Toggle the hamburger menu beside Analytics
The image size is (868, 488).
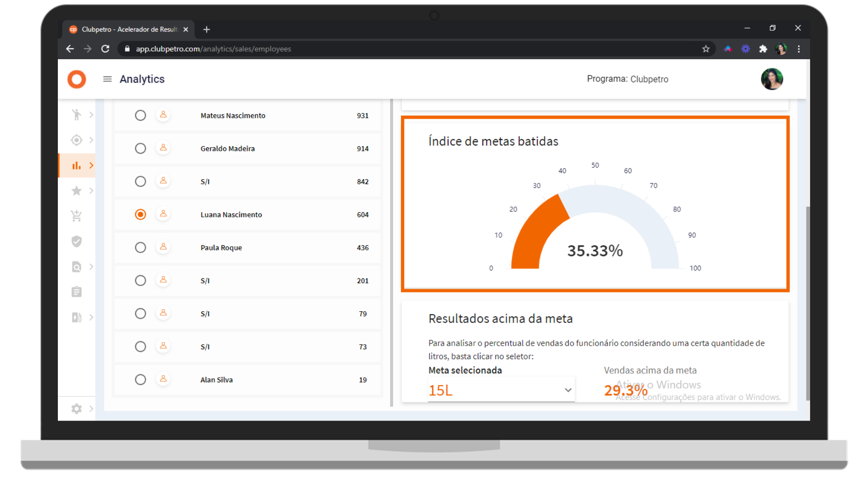click(x=107, y=79)
